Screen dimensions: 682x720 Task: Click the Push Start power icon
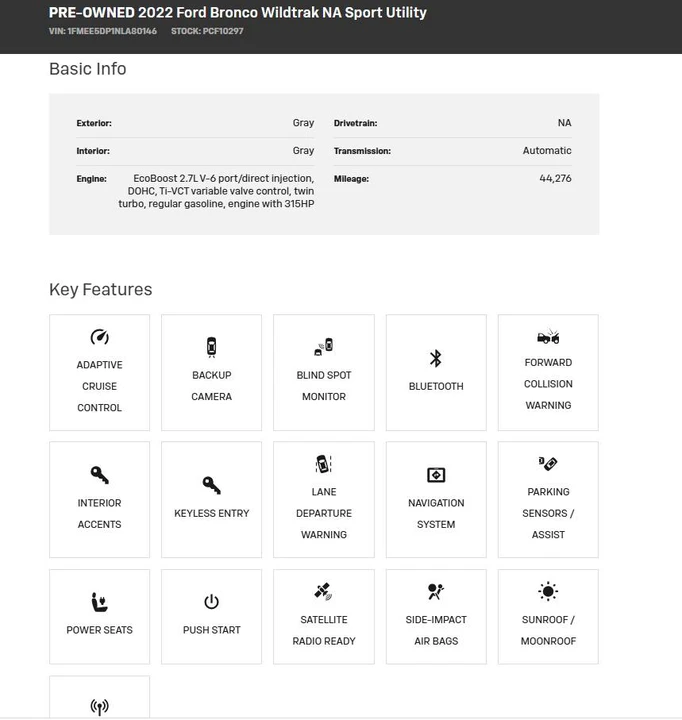coord(211,602)
